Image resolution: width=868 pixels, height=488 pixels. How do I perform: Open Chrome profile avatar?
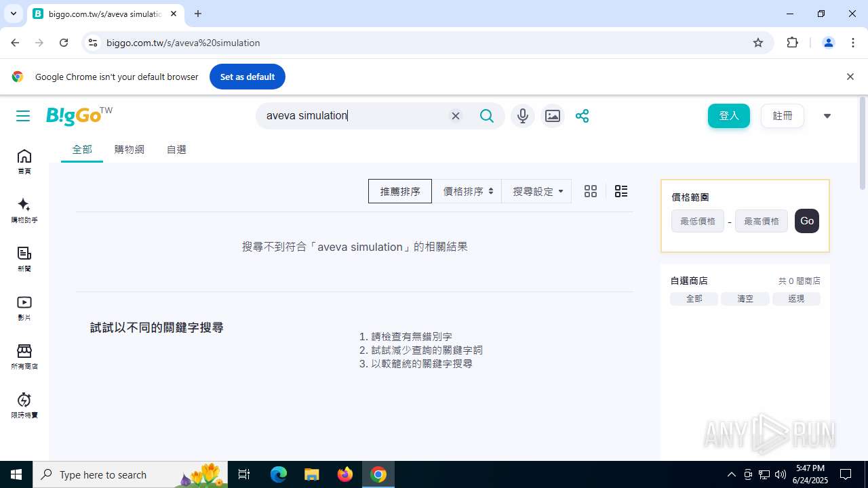pos(829,43)
